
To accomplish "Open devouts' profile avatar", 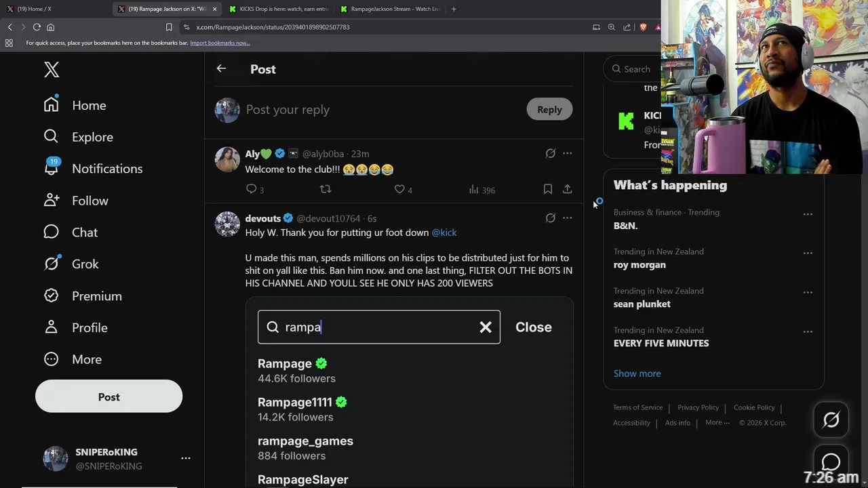I will pos(227,224).
